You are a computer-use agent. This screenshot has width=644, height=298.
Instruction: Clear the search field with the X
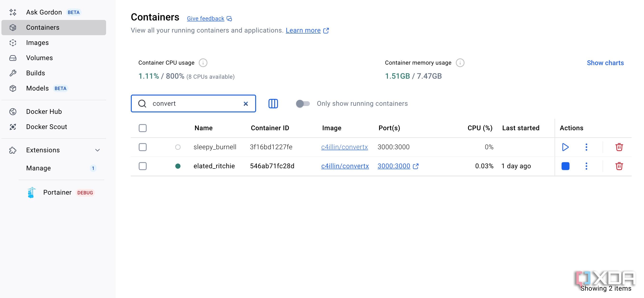[246, 104]
